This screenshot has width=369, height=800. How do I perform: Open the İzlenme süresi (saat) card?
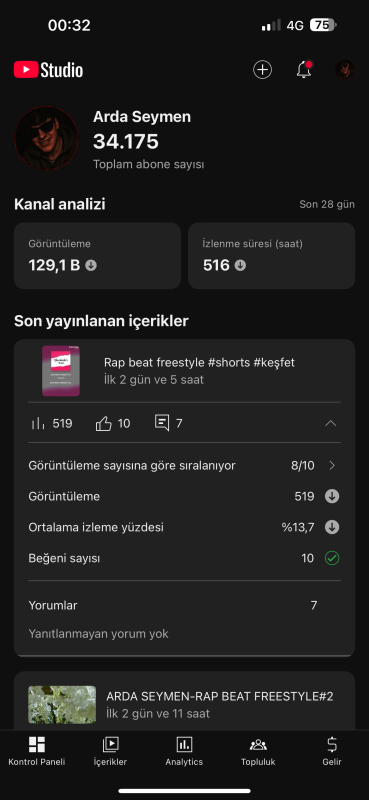pos(272,256)
